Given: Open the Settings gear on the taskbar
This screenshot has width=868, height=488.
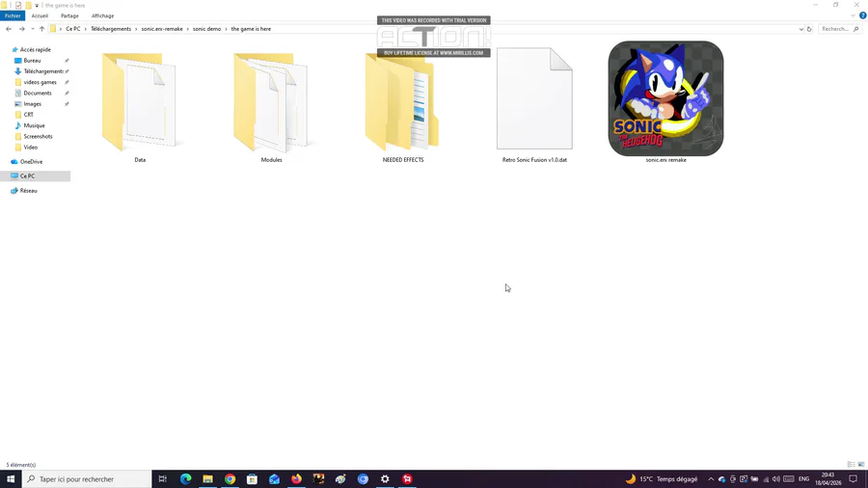Looking at the screenshot, I should coord(385,479).
